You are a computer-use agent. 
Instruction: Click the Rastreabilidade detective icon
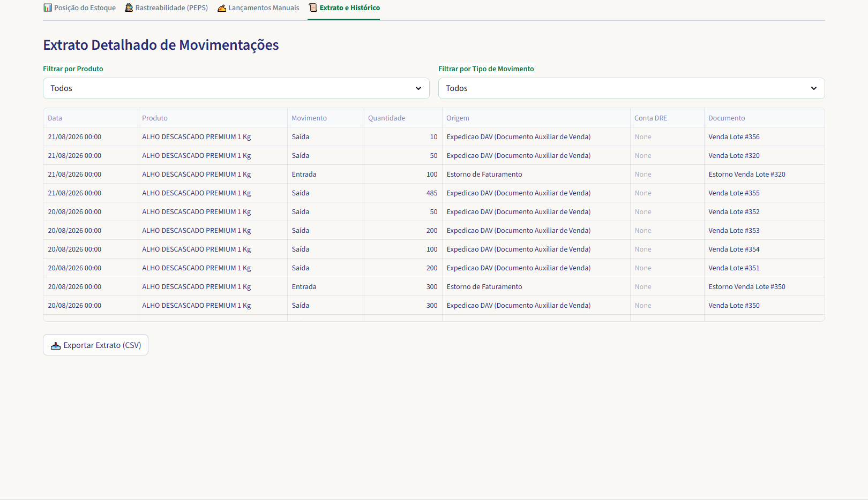click(x=129, y=7)
